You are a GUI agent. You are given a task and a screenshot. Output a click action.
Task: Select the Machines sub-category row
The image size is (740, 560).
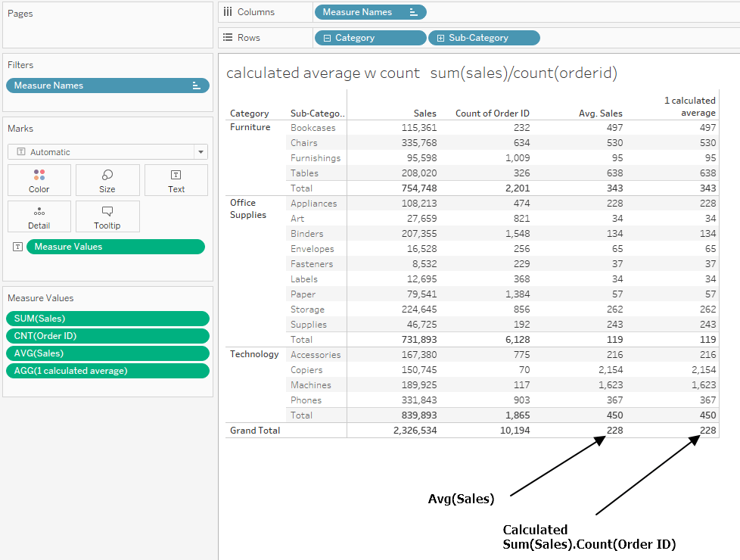[x=310, y=385]
